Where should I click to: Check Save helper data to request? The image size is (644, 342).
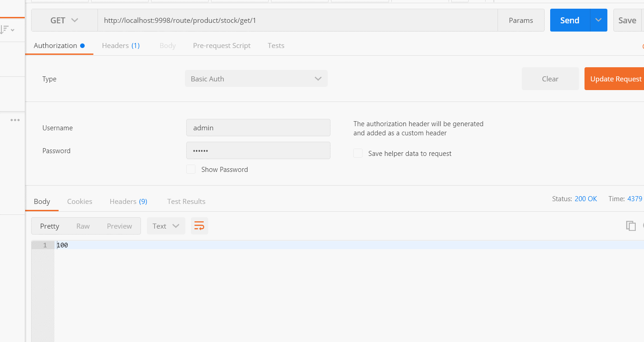pyautogui.click(x=358, y=153)
